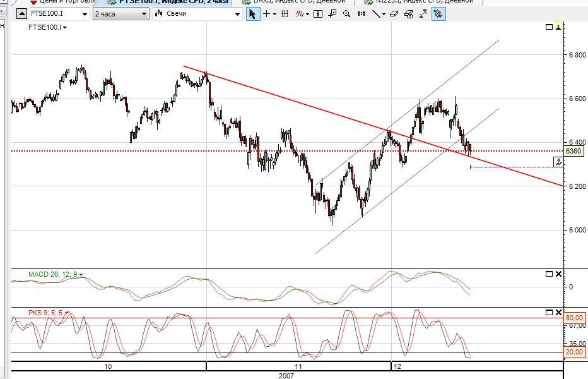Click the eraser with warning icon
This screenshot has width=588, height=379.
[408, 14]
